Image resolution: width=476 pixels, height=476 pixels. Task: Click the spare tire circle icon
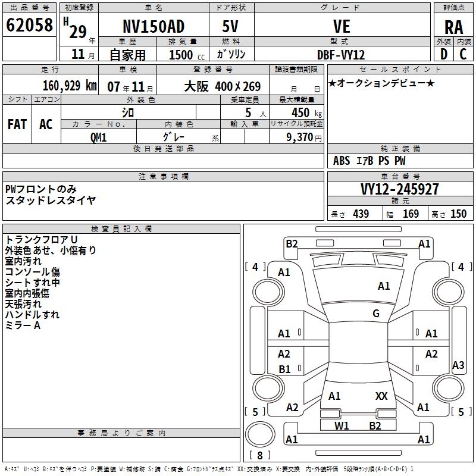260,434
